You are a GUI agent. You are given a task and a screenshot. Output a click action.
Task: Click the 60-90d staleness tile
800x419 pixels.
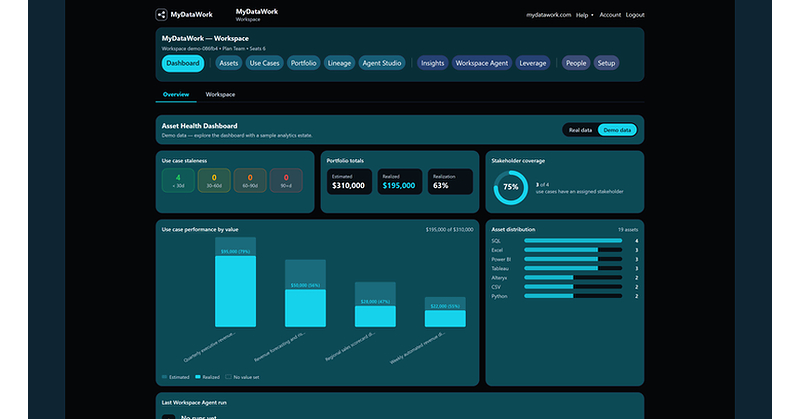pos(250,181)
